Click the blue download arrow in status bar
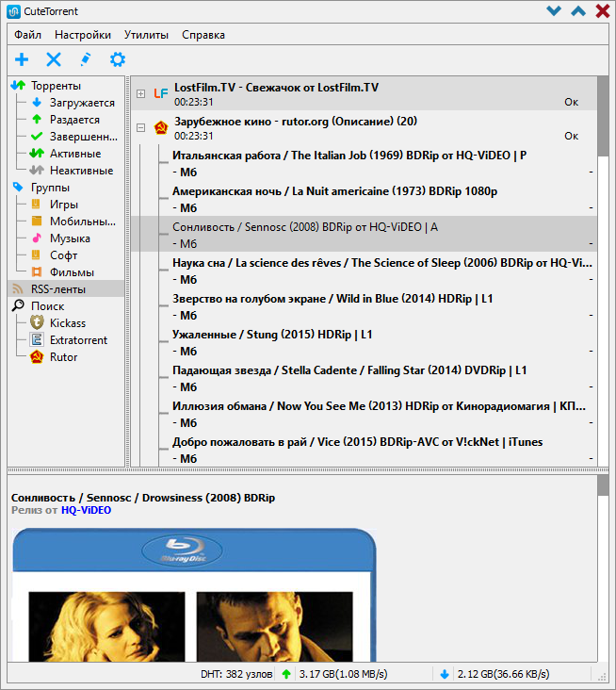The height and width of the screenshot is (690, 616). coord(445,674)
